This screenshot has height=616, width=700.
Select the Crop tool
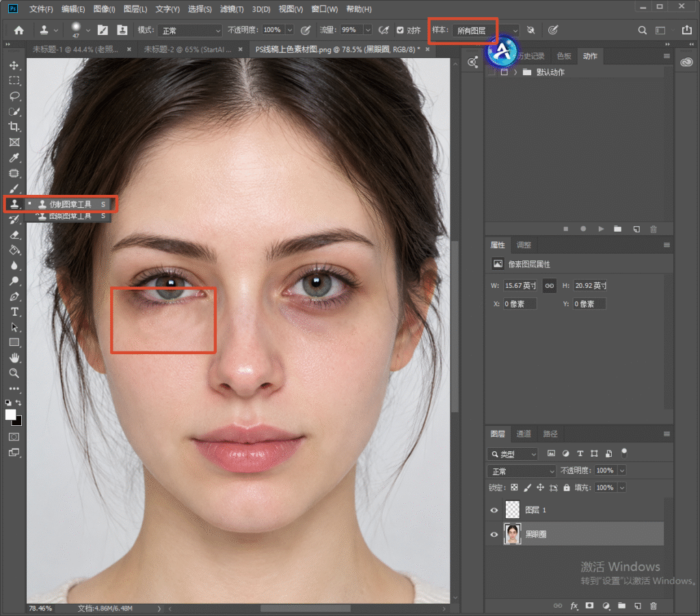(x=14, y=126)
